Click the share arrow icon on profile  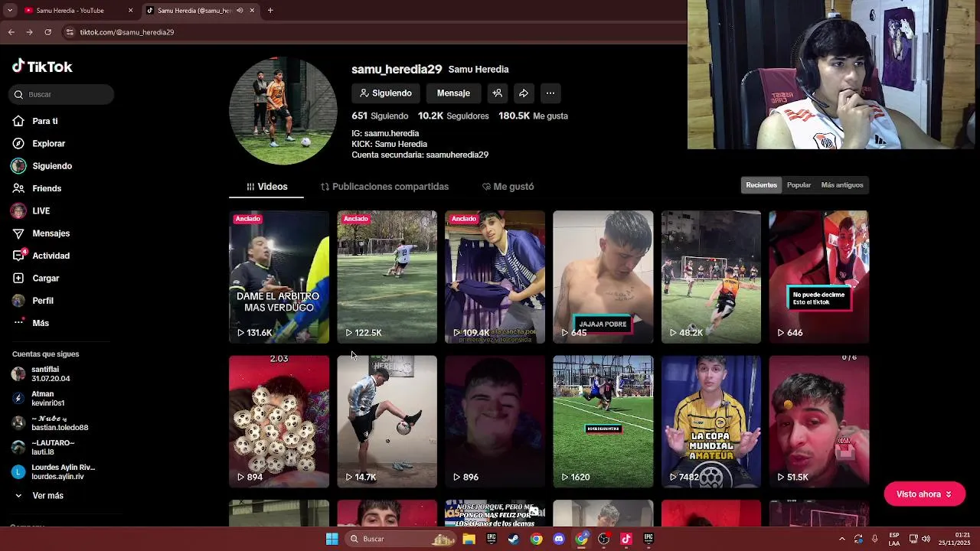524,93
